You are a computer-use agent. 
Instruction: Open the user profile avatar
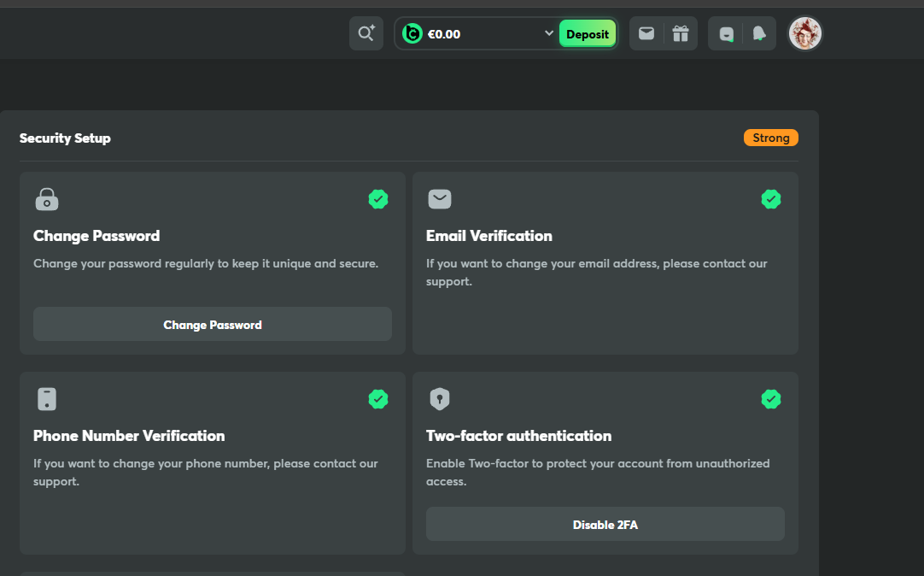804,33
